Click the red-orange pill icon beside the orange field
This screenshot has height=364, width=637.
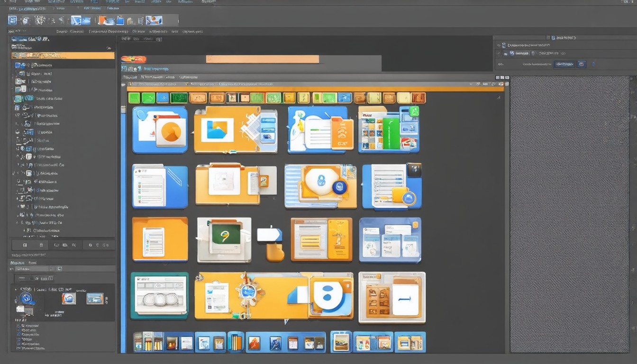[x=134, y=59]
